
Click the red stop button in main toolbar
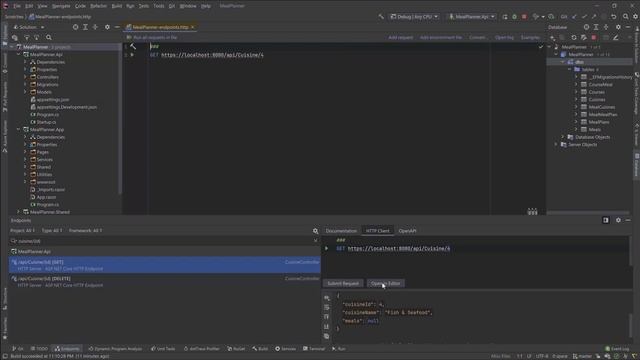pyautogui.click(x=524, y=17)
